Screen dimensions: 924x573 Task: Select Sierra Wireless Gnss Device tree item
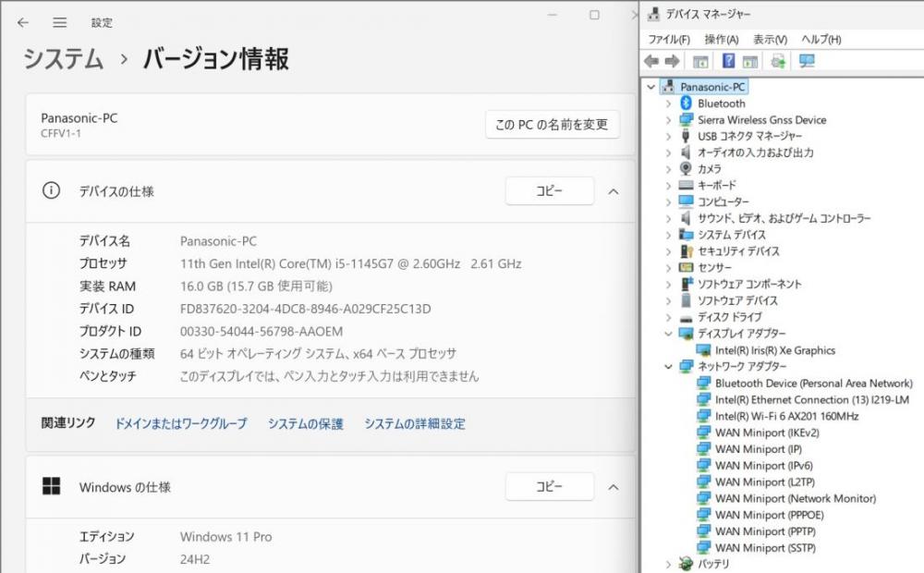761,119
